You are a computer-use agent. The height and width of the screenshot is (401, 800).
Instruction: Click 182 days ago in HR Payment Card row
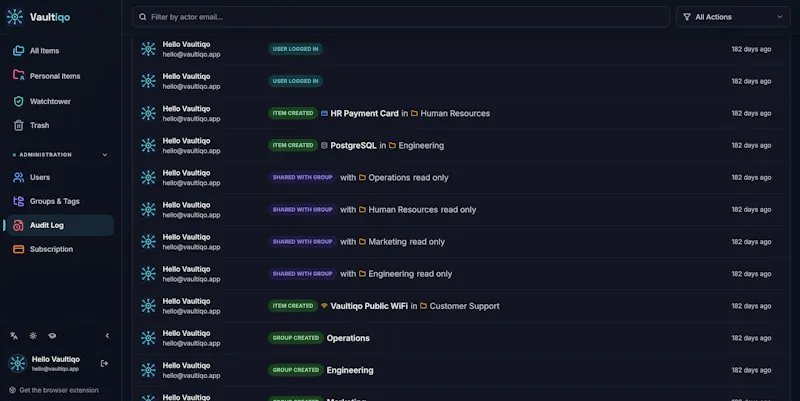(751, 113)
